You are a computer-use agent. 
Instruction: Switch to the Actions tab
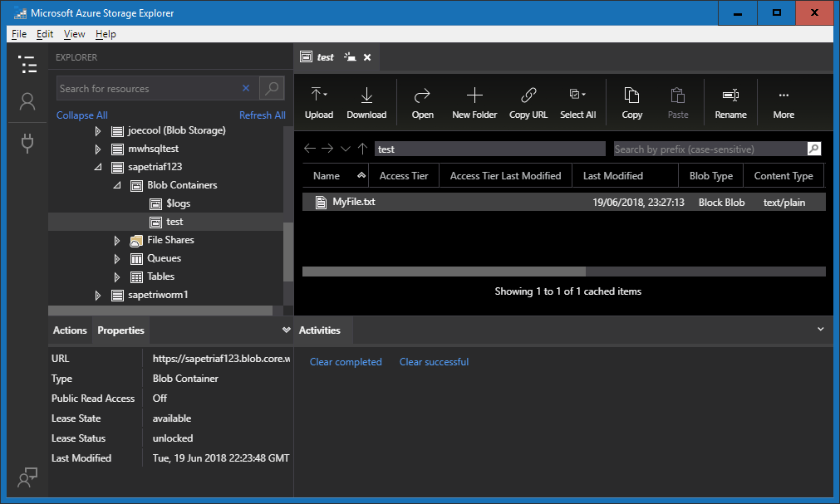(x=69, y=330)
